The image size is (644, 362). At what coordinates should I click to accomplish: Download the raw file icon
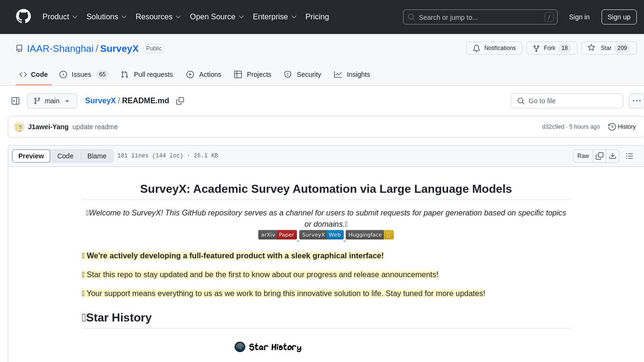tap(612, 156)
